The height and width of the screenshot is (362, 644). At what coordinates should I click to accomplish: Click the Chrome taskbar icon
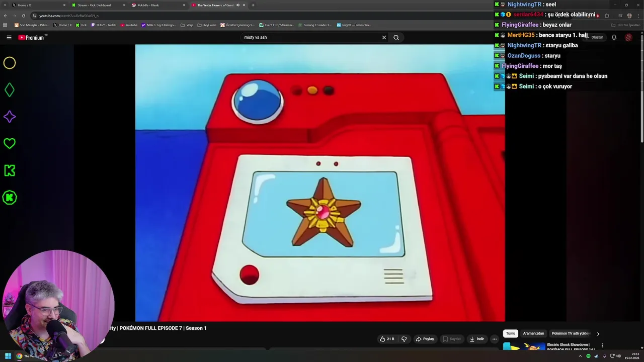[x=19, y=356]
